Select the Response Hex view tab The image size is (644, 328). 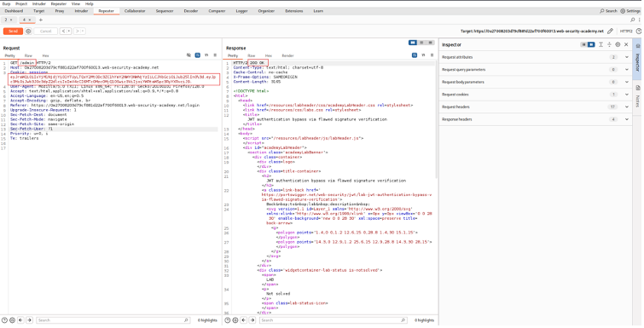(x=268, y=55)
